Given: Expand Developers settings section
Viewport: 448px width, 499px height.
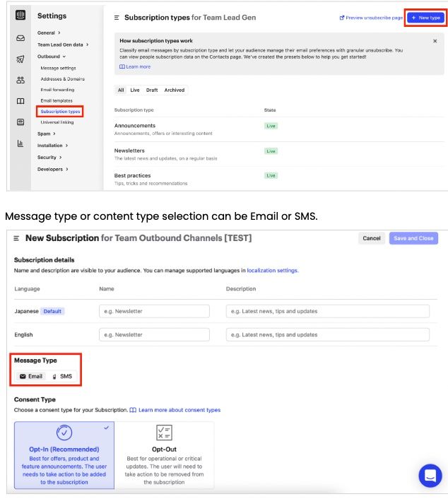Looking at the screenshot, I should 53,169.
